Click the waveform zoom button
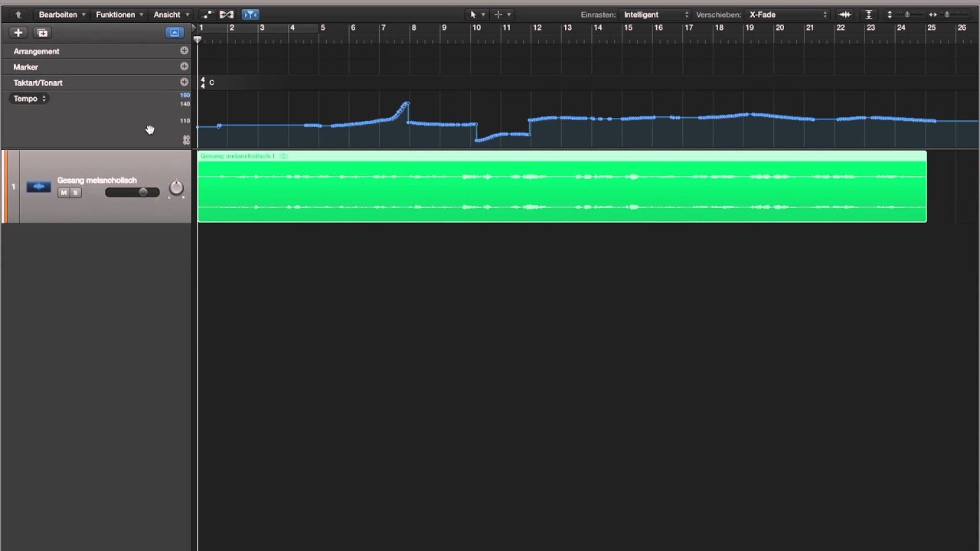This screenshot has height=551, width=980. pyautogui.click(x=844, y=15)
